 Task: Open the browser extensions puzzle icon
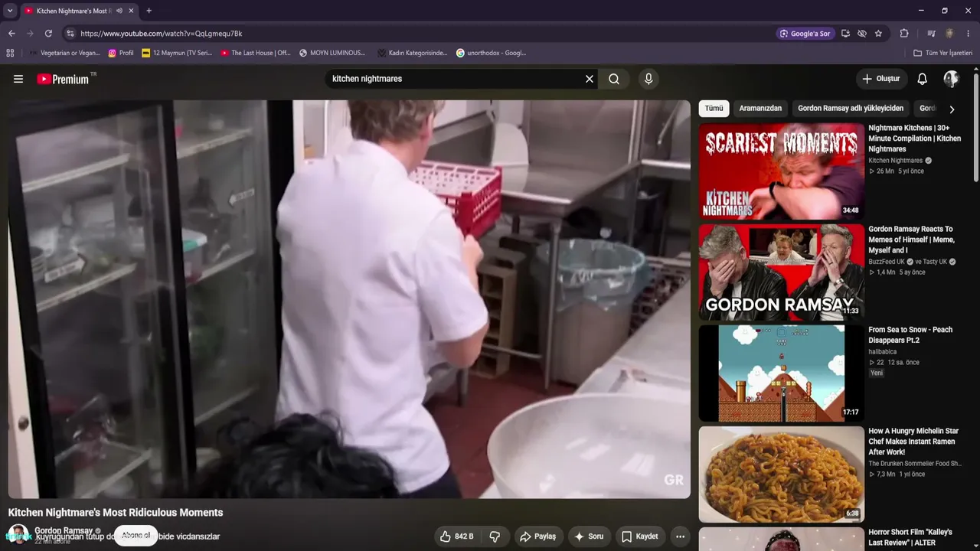pos(904,34)
